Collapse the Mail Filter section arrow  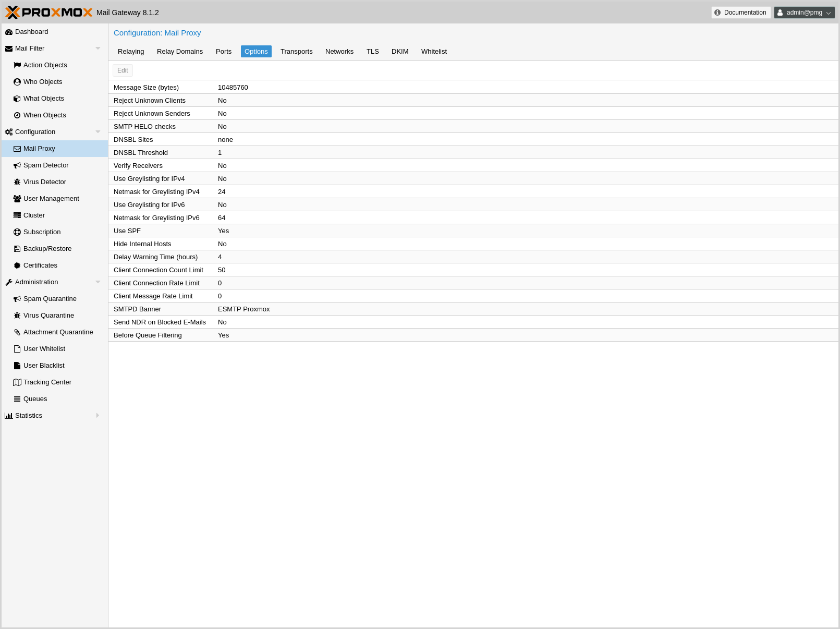98,49
